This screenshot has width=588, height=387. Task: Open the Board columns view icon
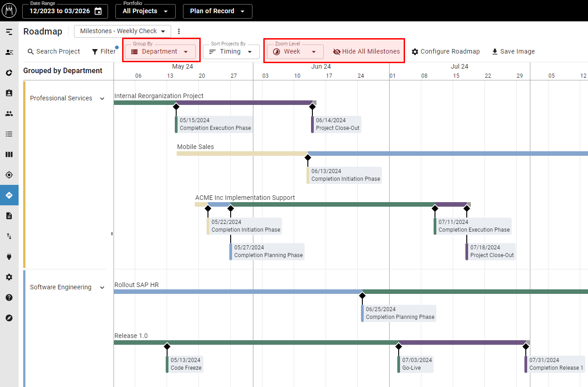coord(9,154)
